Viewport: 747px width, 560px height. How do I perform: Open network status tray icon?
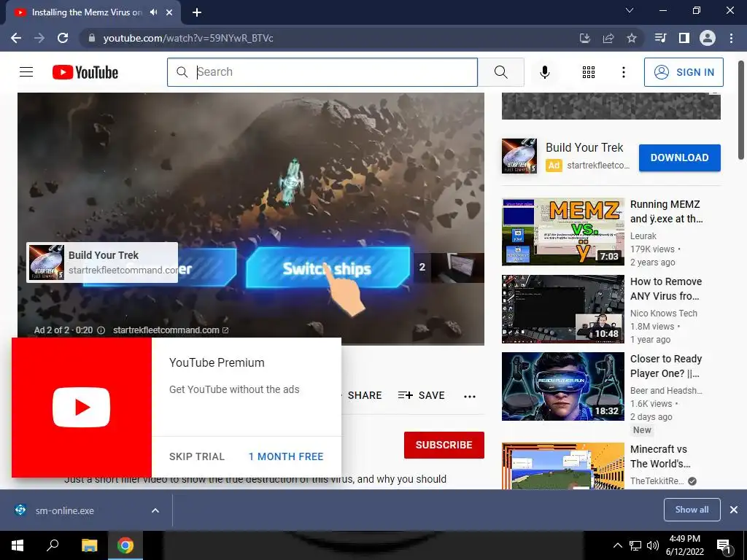point(635,545)
